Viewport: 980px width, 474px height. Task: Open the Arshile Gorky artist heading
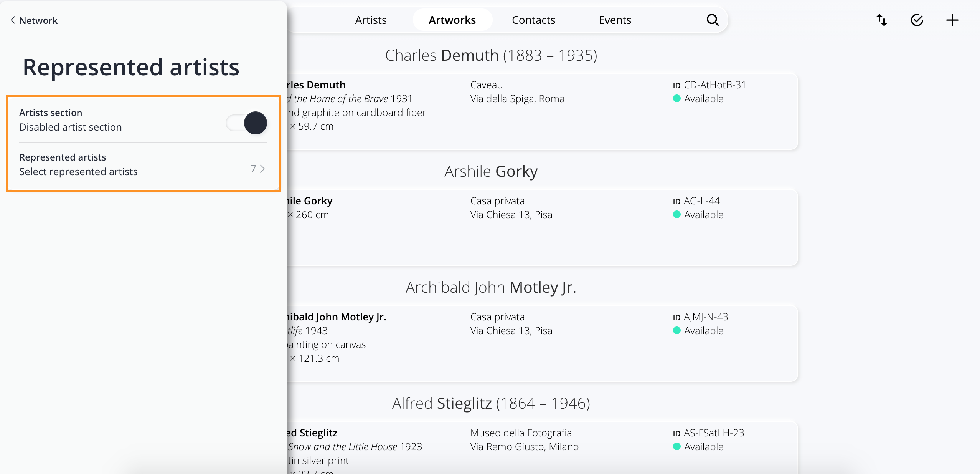[491, 171]
